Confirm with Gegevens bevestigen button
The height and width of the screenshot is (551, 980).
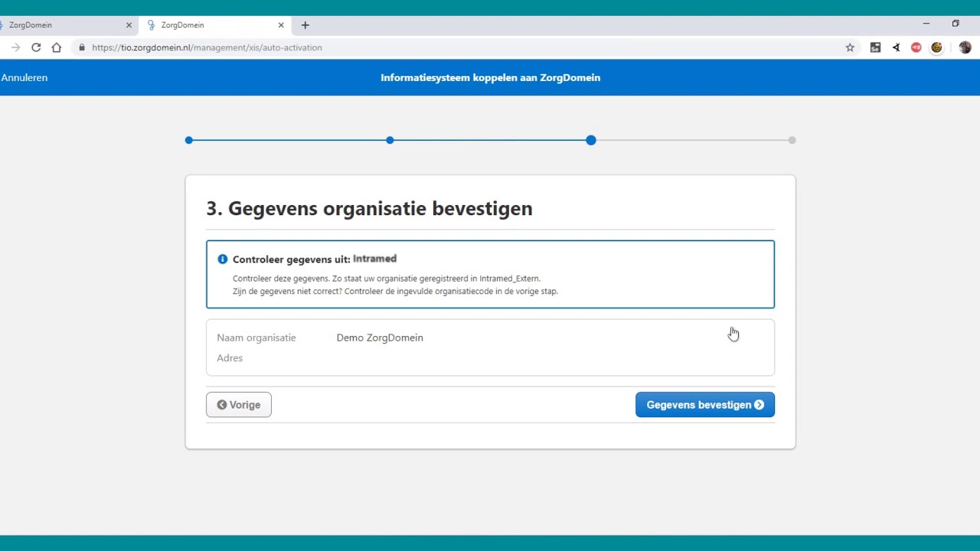(x=705, y=405)
